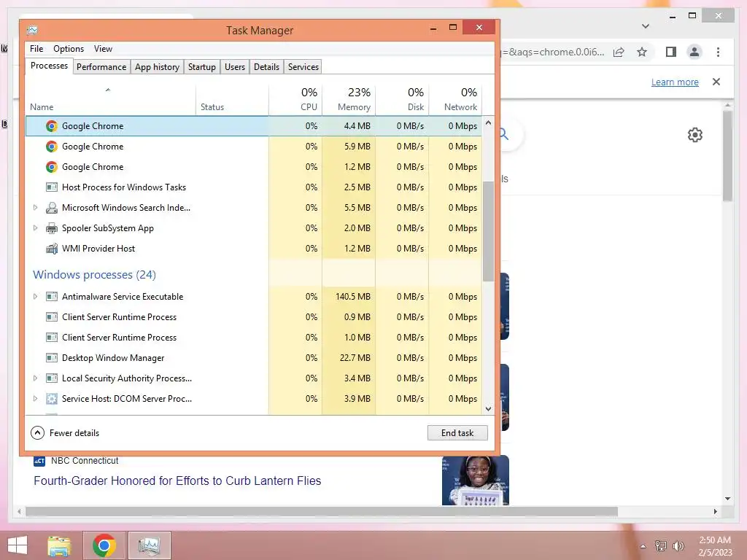This screenshot has height=560, width=747.
Task: Open Chrome's tab search dropdown chevron
Action: click(x=646, y=26)
